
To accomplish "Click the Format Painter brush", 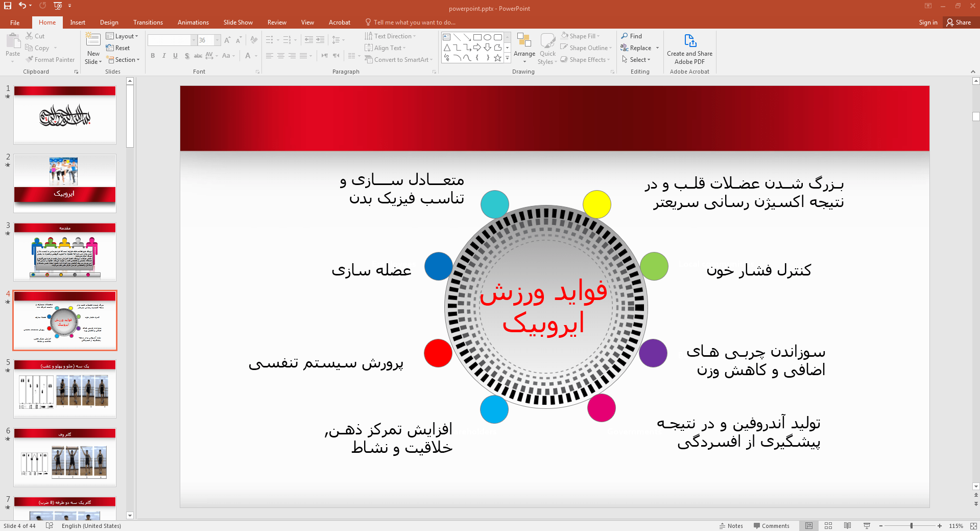I will 50,60.
